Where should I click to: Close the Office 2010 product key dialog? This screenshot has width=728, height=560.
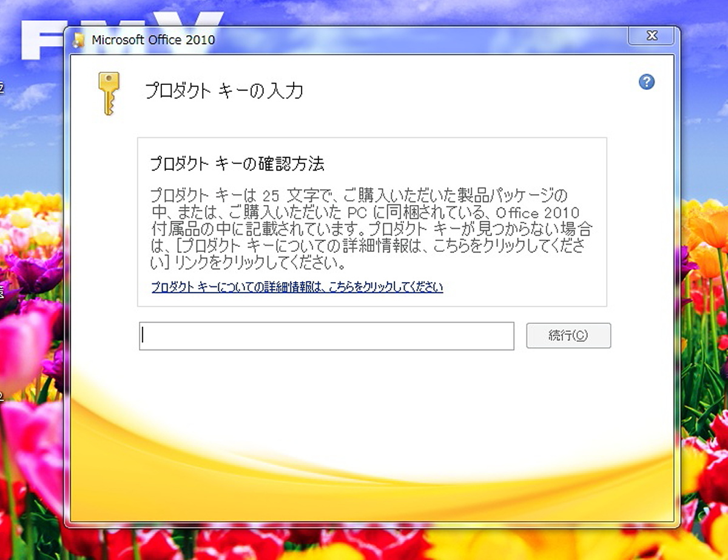pos(651,36)
